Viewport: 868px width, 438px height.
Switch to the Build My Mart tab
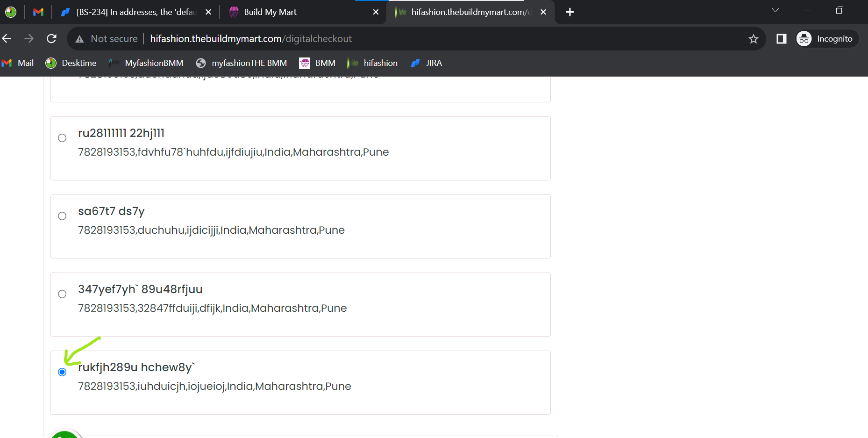pos(304,12)
